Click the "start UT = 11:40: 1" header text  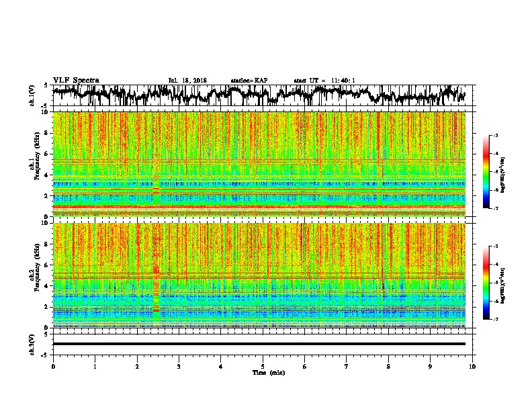pos(324,81)
